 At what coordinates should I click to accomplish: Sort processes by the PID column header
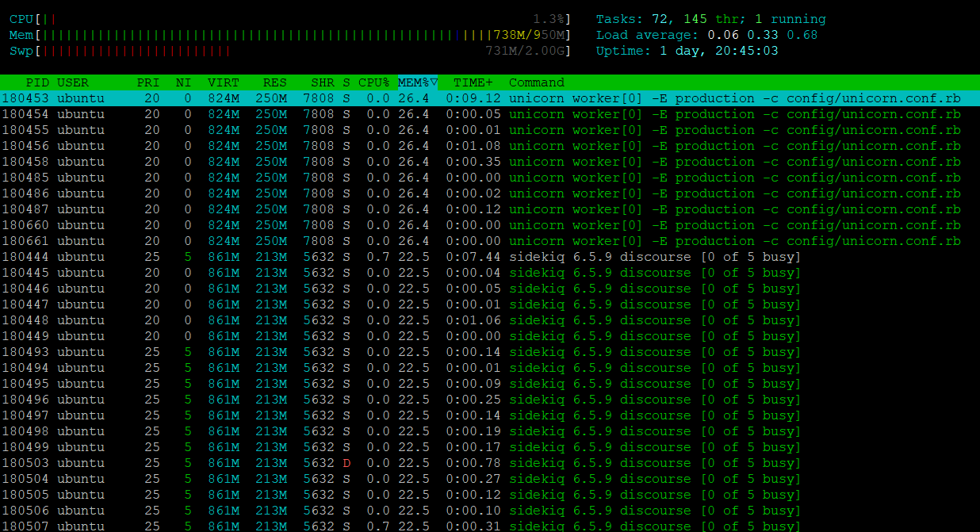click(x=37, y=82)
